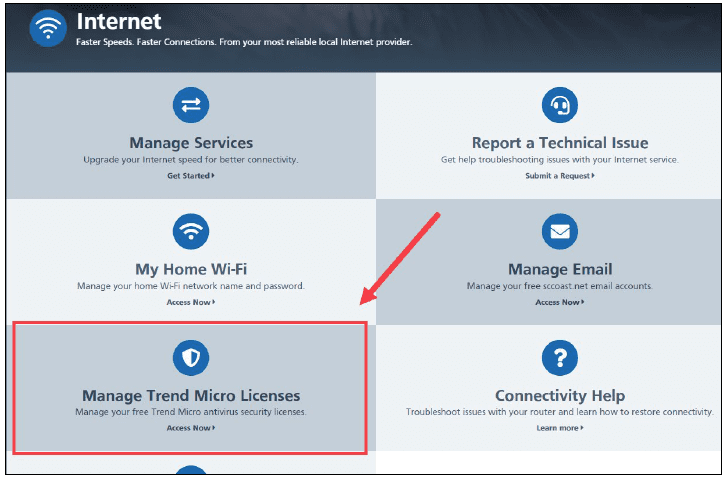Click the My Home Wi-Fi signal icon
The width and height of the screenshot is (726, 478).
pyautogui.click(x=191, y=231)
